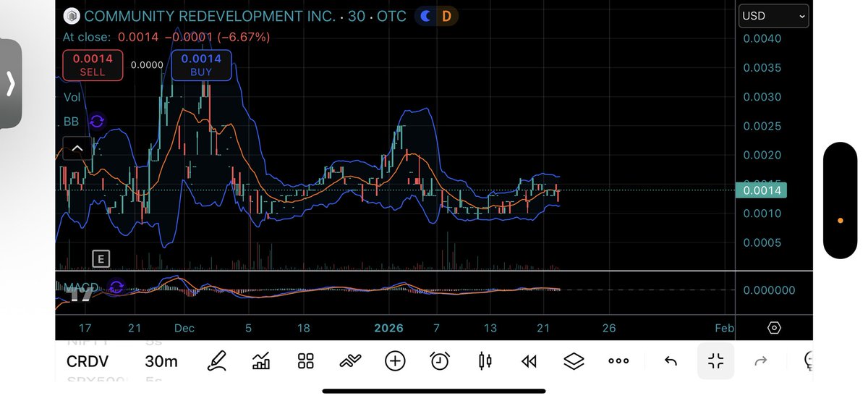868x401 pixels.
Task: Create an alert with alarm clock icon
Action: (x=439, y=360)
